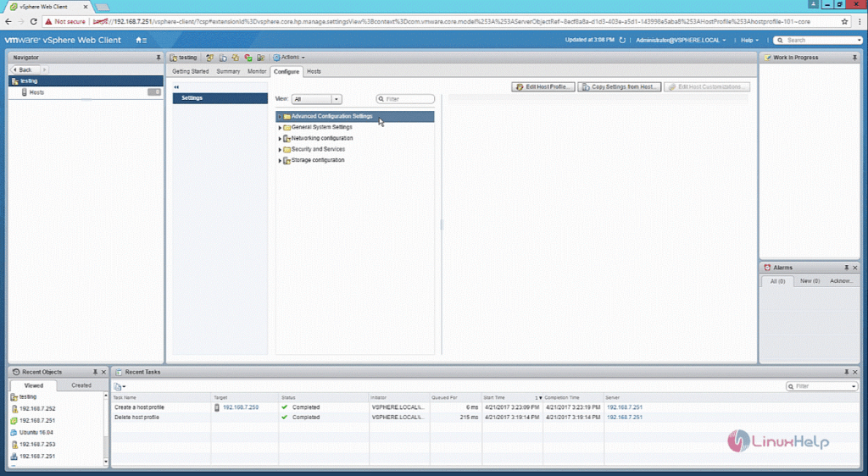Click the top-right Search field

point(818,41)
